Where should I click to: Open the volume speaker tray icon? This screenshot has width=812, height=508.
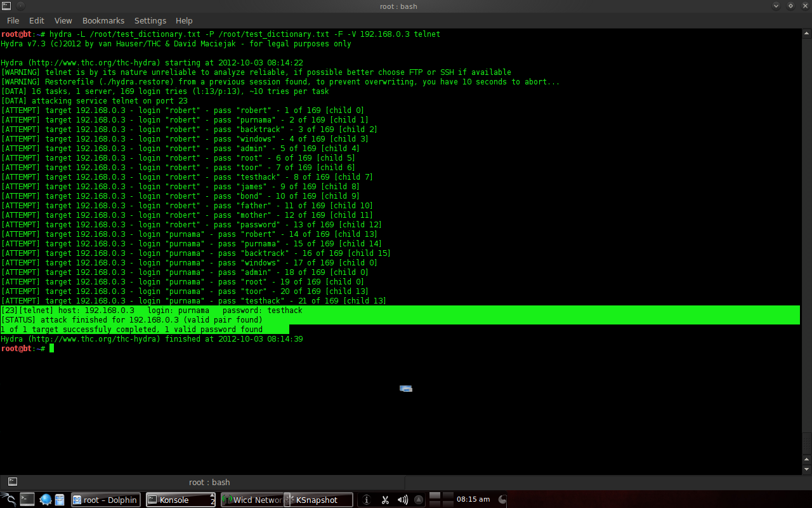402,500
